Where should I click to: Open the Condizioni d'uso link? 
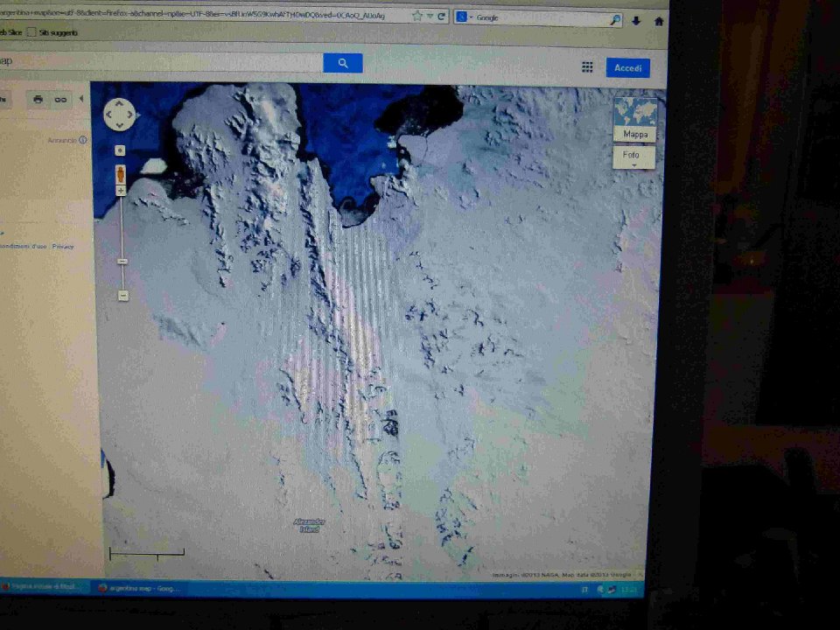(23, 247)
